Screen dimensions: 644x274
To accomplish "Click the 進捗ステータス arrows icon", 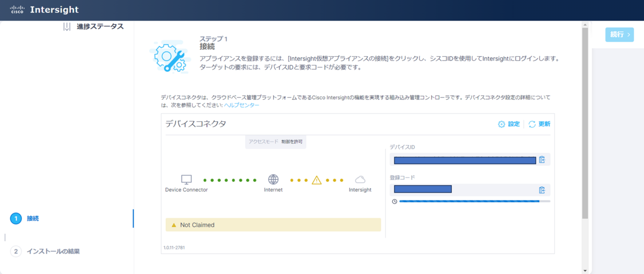I will pyautogui.click(x=67, y=26).
